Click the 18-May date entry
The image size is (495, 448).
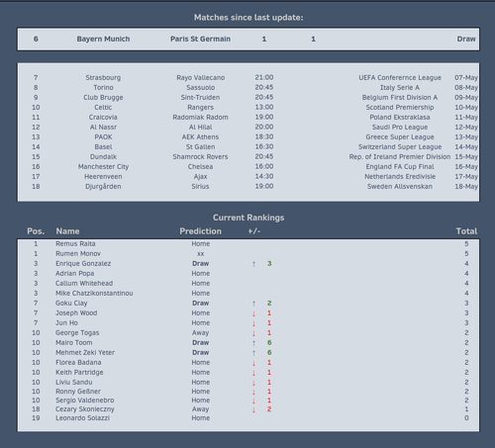(x=466, y=187)
